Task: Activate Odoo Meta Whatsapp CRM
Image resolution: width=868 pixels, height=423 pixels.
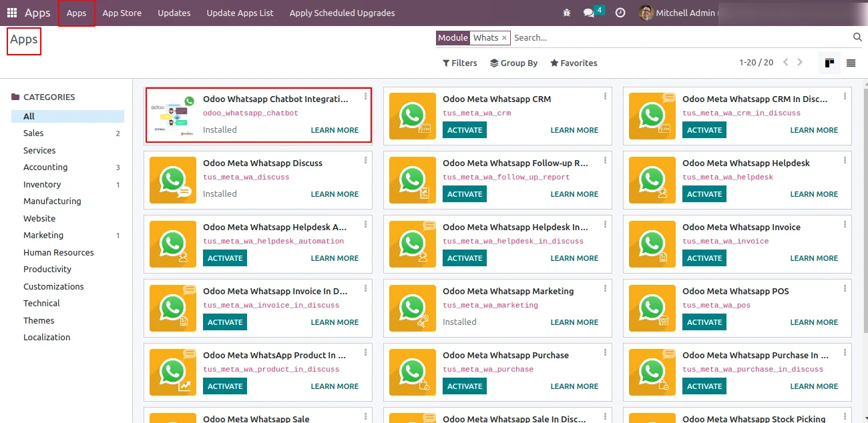Action: coord(465,130)
